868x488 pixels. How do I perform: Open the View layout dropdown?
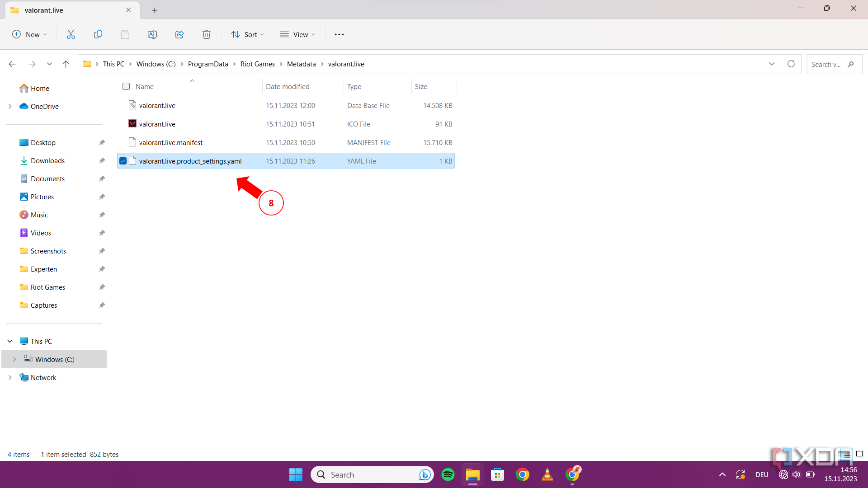pos(297,34)
